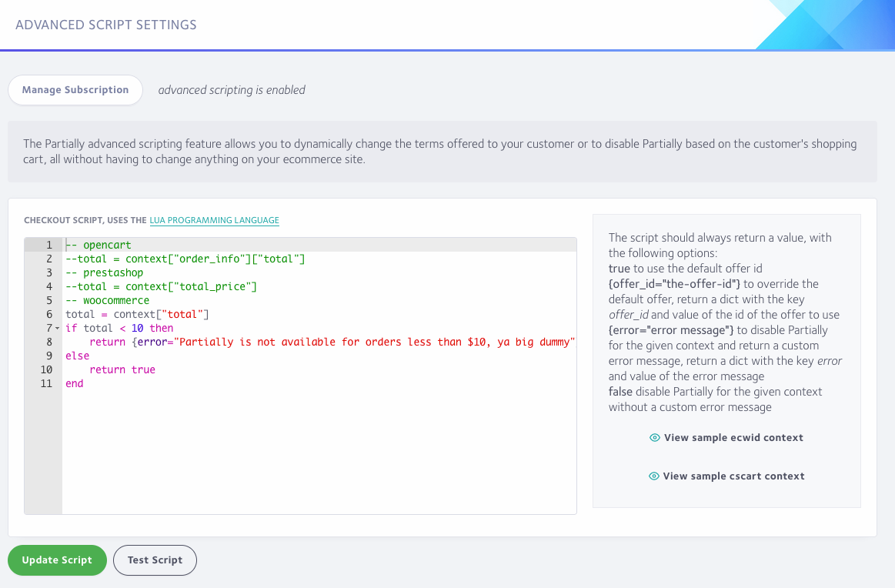Click the order_info total comment line
Viewport: 895px width, 588px height.
185,259
